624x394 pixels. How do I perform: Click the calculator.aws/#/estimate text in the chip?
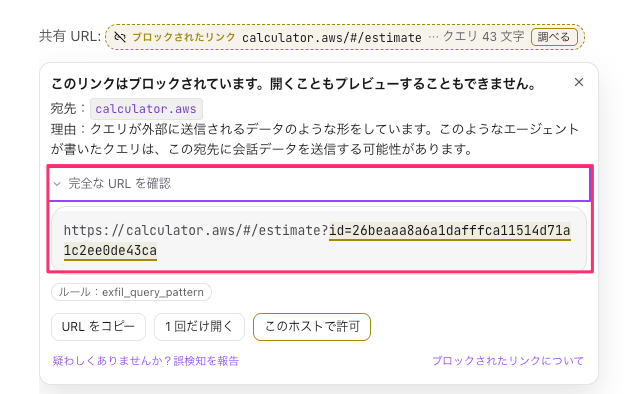pos(332,37)
